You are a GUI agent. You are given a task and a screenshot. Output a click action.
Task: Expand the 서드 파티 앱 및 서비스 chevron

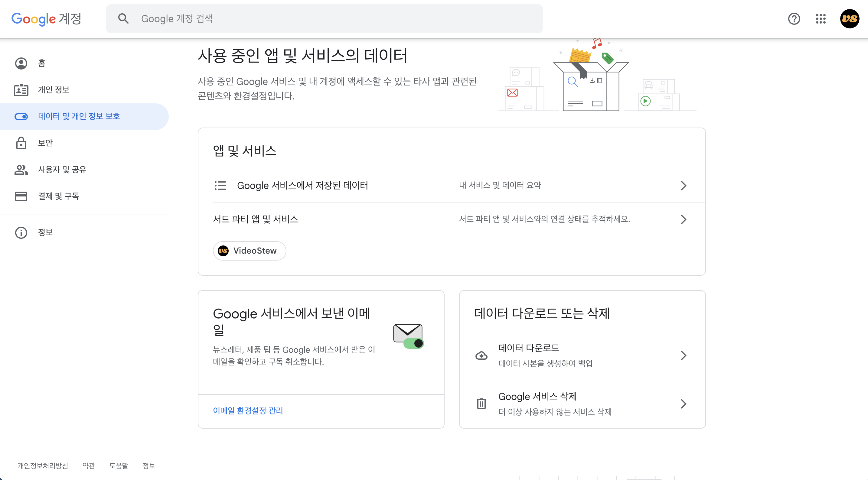[683, 219]
